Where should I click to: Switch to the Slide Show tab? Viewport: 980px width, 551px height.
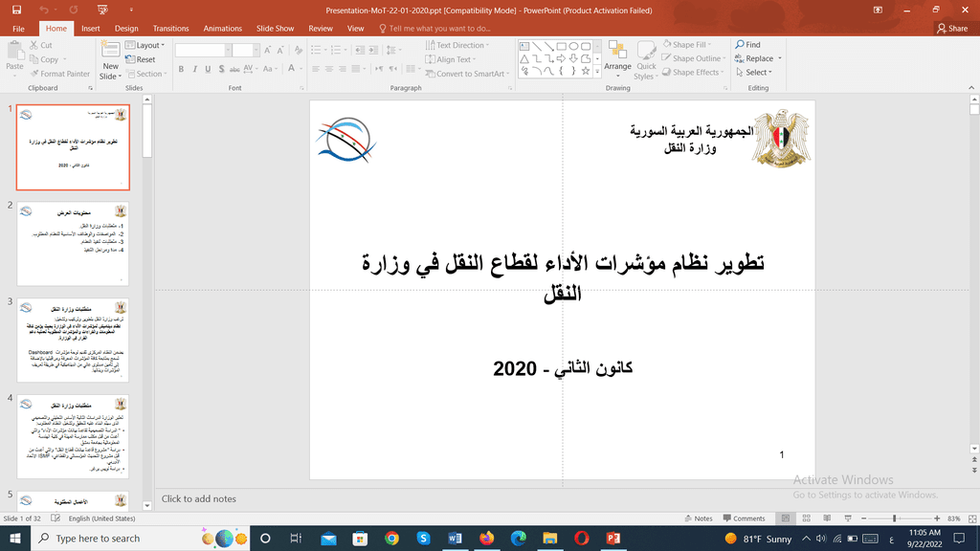pos(275,29)
